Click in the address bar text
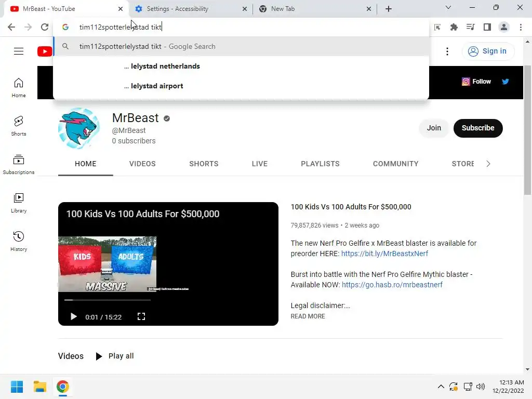532x399 pixels. (121, 27)
